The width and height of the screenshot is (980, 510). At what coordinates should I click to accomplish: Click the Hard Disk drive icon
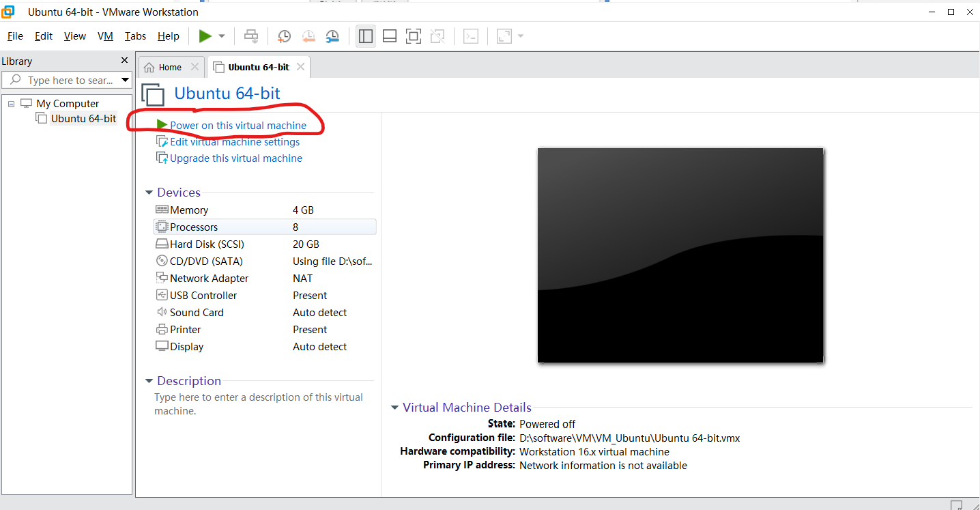[162, 244]
